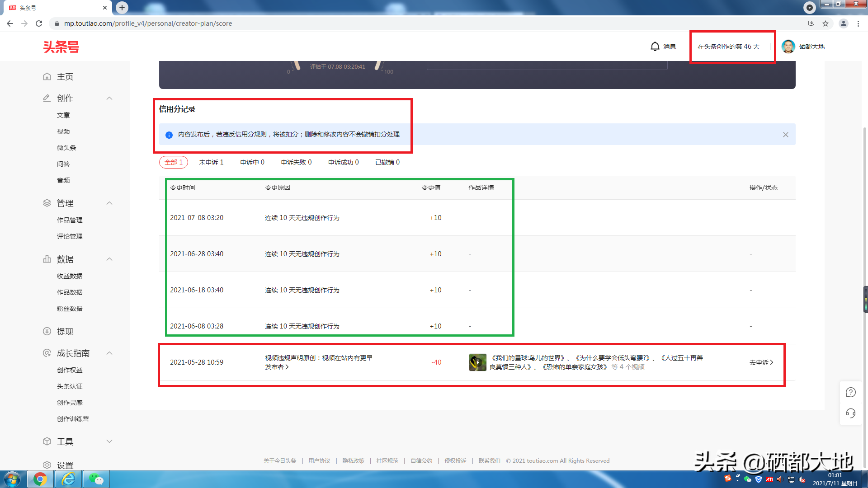The image size is (868, 488).
Task: Open 收益数据 in the sidebar
Action: [70, 276]
